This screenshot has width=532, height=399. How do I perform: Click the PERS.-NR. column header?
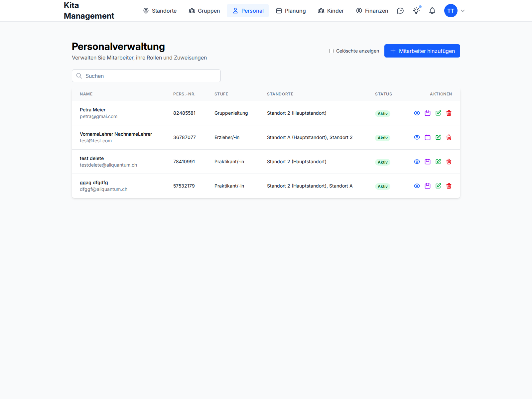pos(184,94)
